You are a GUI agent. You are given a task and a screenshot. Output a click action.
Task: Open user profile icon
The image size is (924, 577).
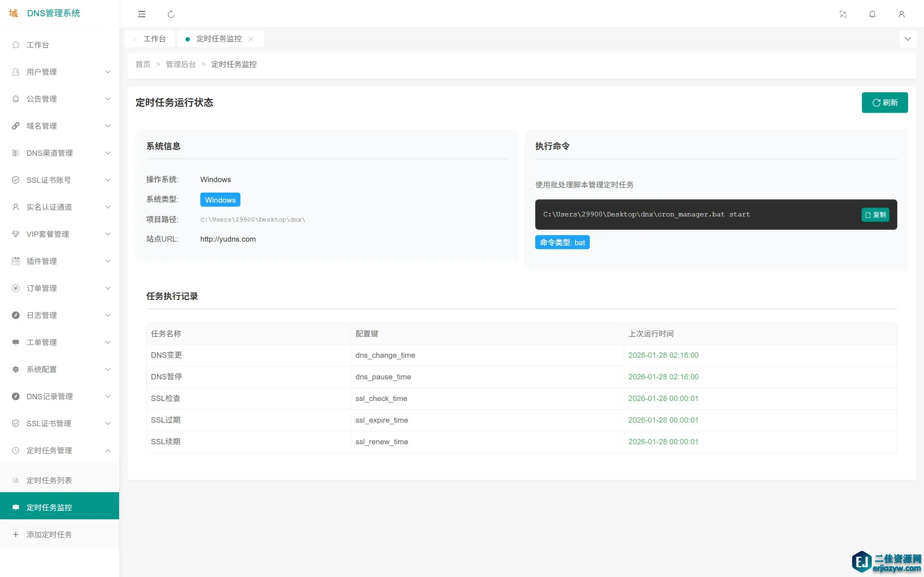point(902,14)
